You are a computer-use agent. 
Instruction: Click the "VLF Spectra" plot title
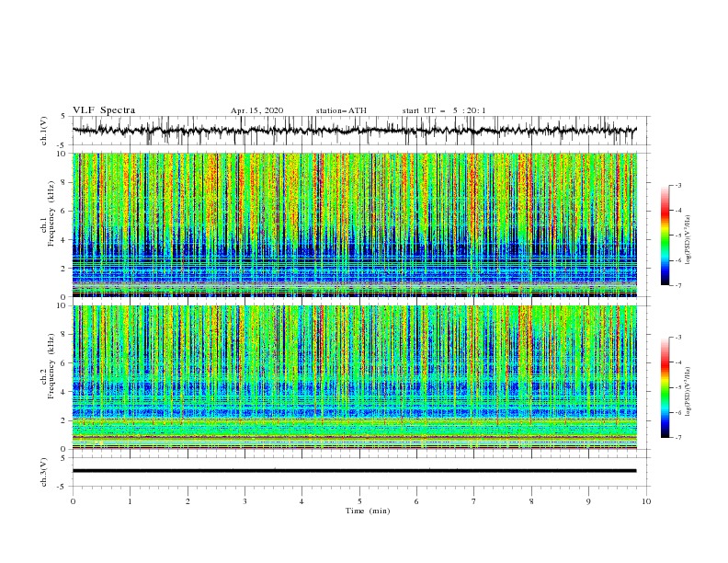(x=104, y=110)
